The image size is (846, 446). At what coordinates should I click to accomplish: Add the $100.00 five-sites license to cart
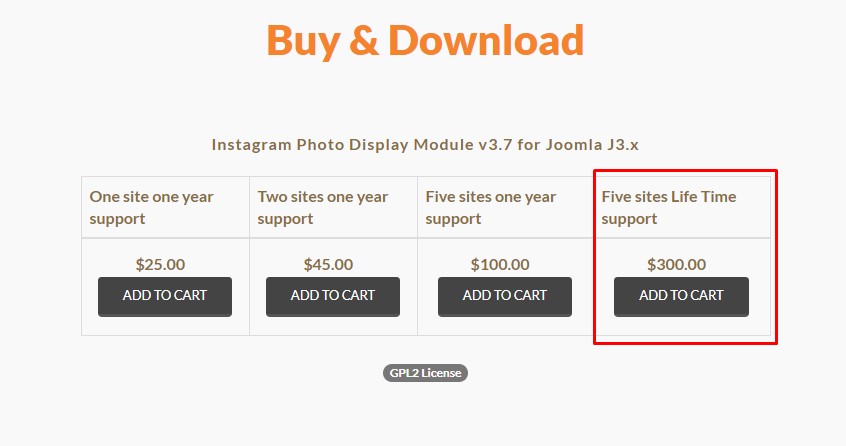click(504, 297)
